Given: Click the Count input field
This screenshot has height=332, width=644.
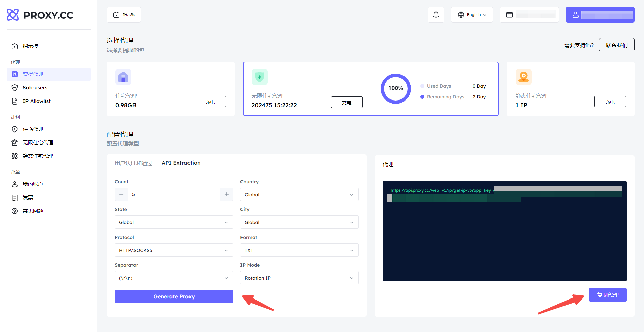Looking at the screenshot, I should pos(174,194).
